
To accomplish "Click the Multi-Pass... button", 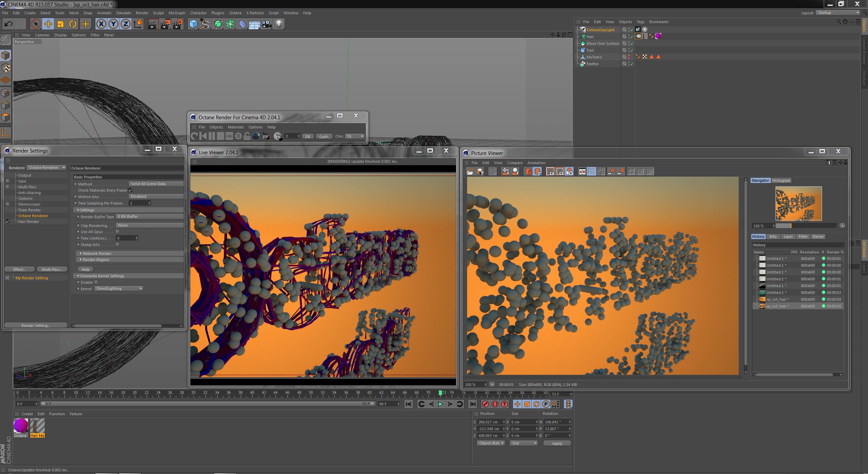I will [x=52, y=269].
